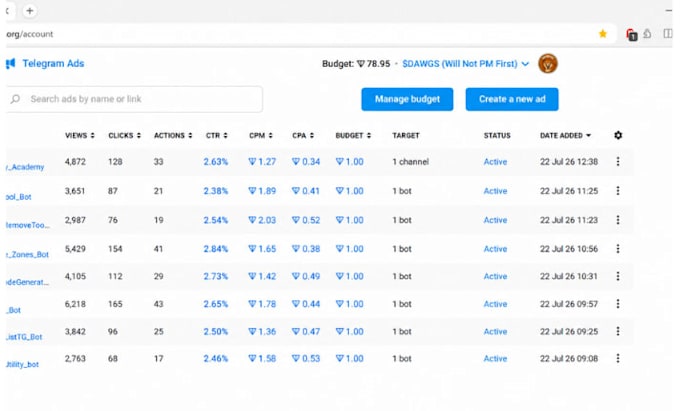Open the emoveToo... ad link
680x411 pixels.
tap(28, 225)
